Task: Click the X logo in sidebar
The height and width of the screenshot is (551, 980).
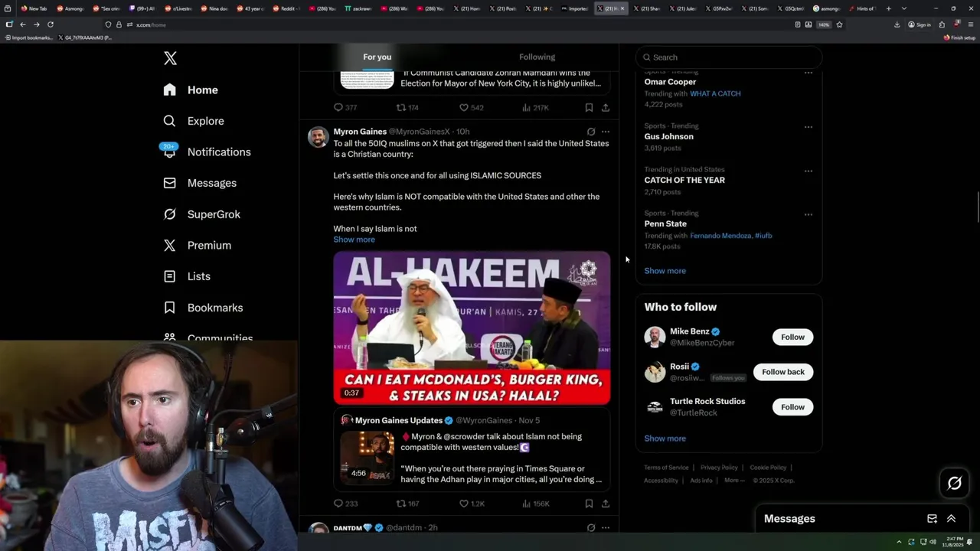Action: [x=170, y=58]
